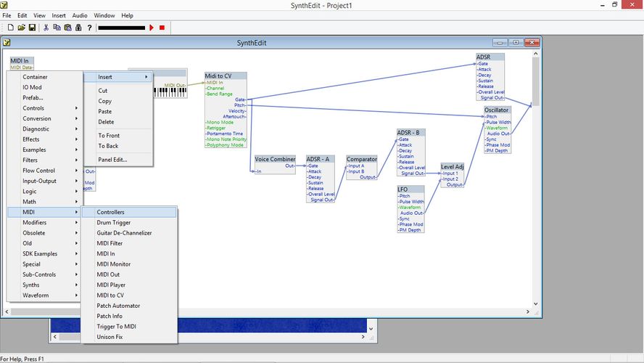Click the Save disk toolbar icon
This screenshot has height=363, width=644.
(33, 28)
